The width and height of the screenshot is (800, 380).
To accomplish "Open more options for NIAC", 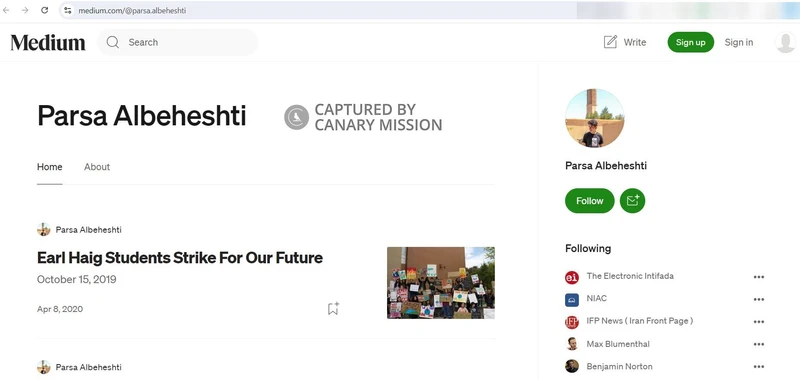I will tap(759, 299).
